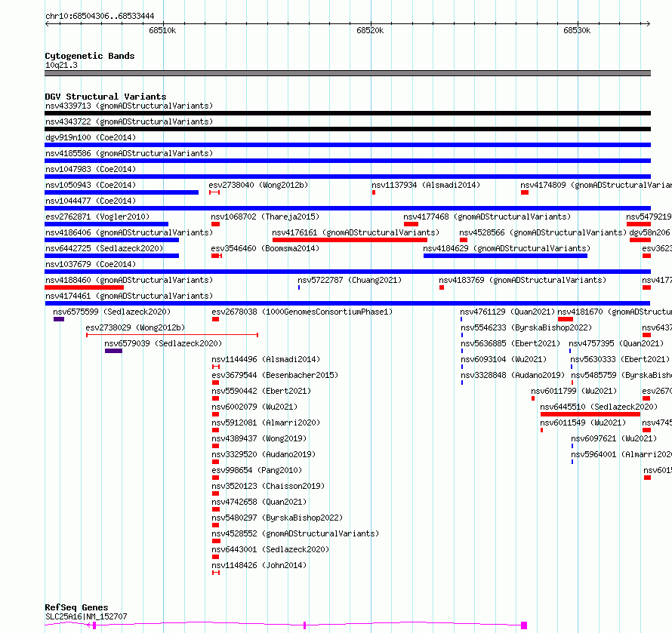Screen dimensions: 672x633
Task: Select nsv4184629 gnomAD label
Action: click(507, 248)
